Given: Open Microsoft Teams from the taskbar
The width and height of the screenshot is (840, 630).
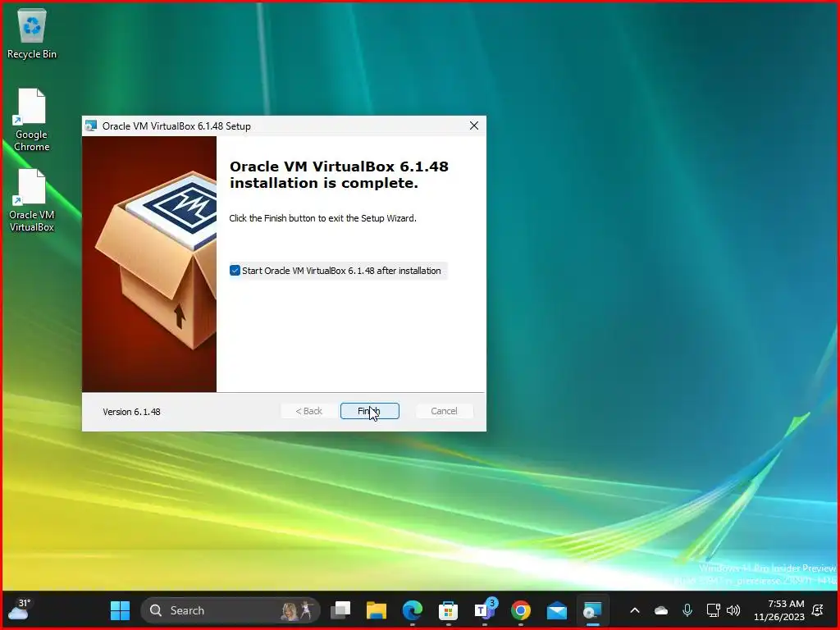Looking at the screenshot, I should (485, 610).
